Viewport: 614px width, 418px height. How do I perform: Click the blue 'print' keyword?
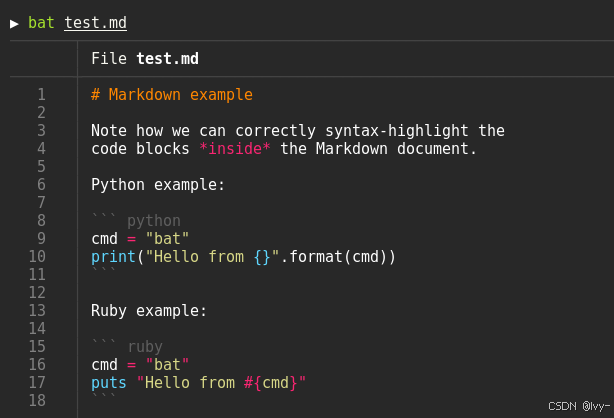pos(113,257)
